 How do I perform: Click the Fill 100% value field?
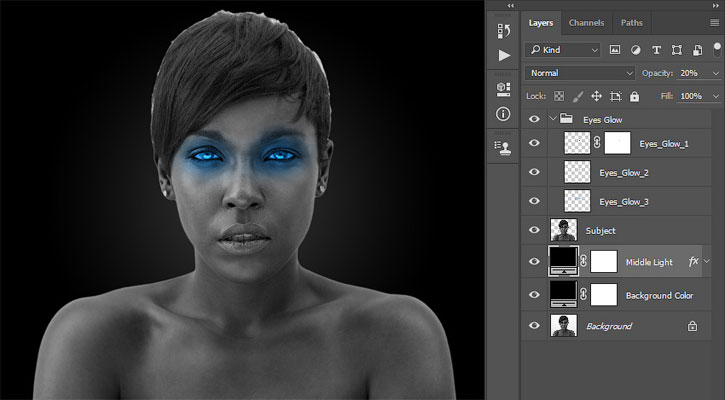pyautogui.click(x=694, y=96)
